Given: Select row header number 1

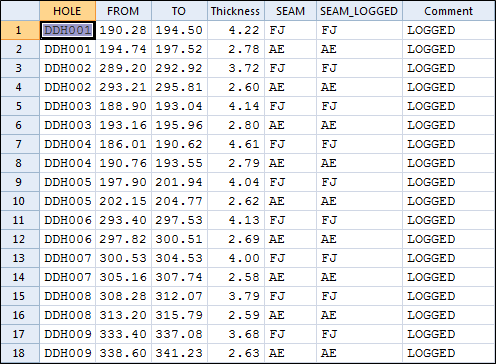Looking at the screenshot, I should coord(20,30).
